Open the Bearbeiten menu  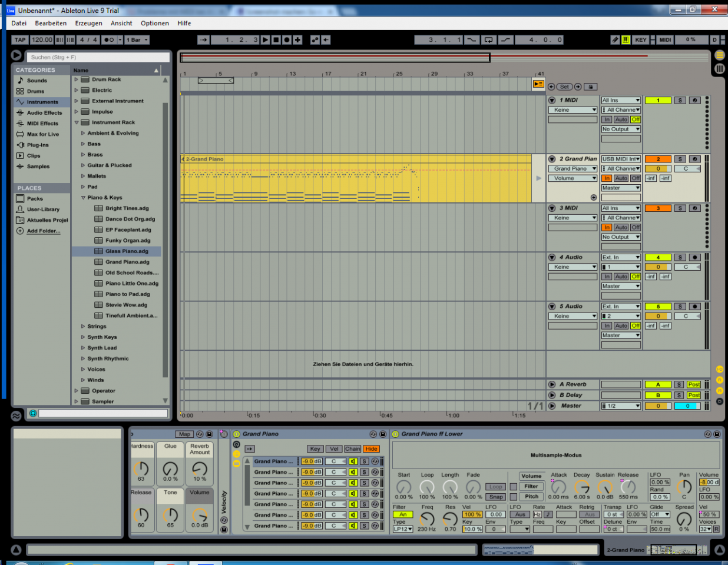51,24
